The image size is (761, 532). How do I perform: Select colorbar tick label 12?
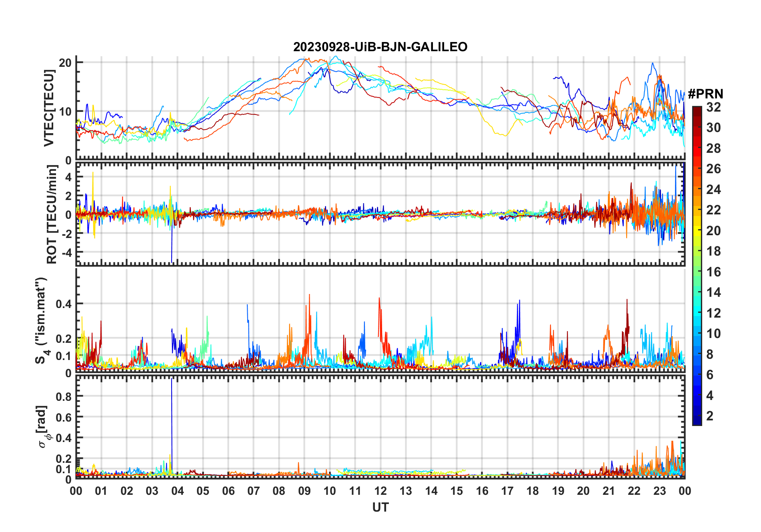point(713,313)
